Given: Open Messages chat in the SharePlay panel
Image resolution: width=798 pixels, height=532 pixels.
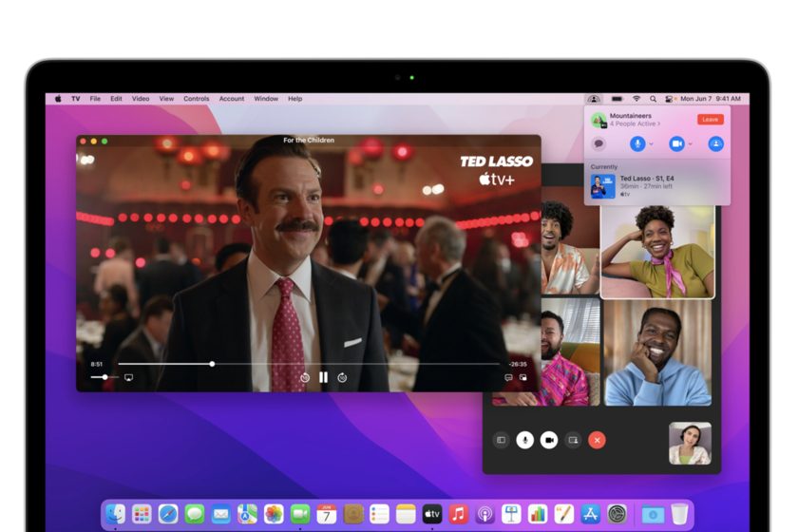Looking at the screenshot, I should pos(598,143).
